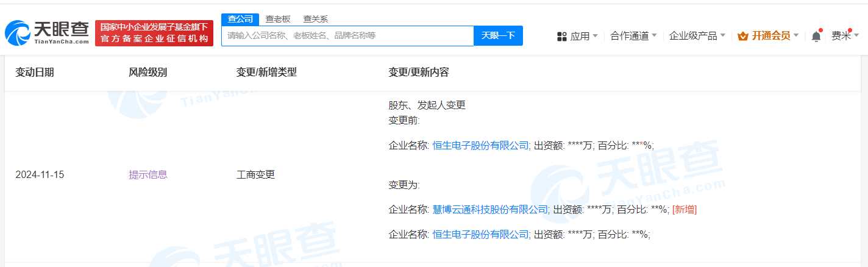868x267 pixels.
Task: Click the 变更/新增类型 column header
Action: [x=266, y=72]
